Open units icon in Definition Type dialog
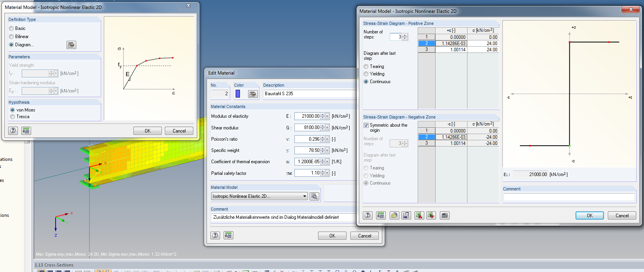 click(x=26, y=131)
